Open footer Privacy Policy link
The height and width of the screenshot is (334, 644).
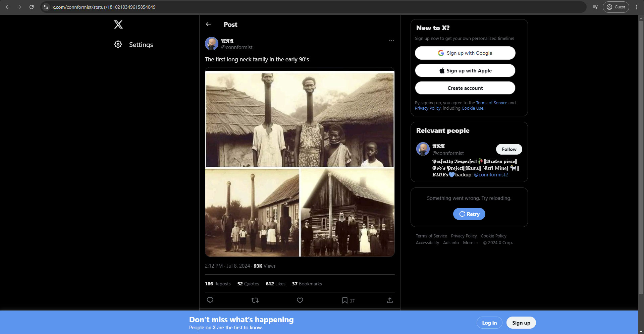pos(464,236)
